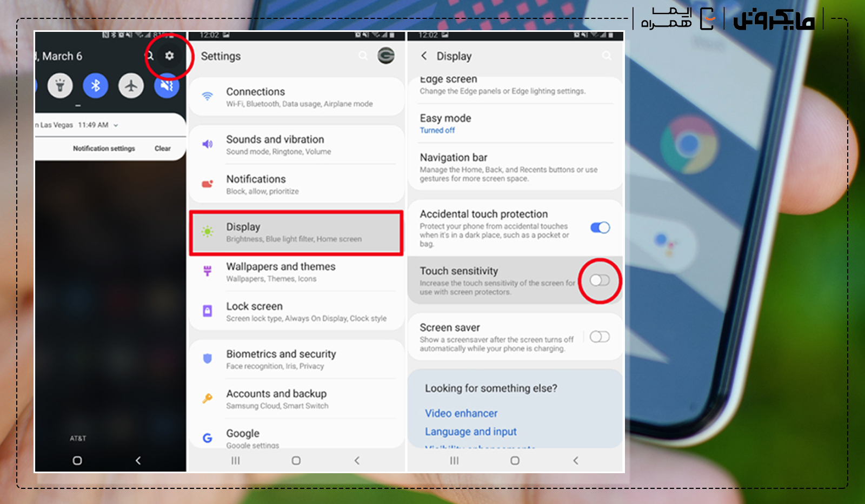Screen dimensions: 865x504
Task: Open Language and input link
Action: pyautogui.click(x=471, y=432)
